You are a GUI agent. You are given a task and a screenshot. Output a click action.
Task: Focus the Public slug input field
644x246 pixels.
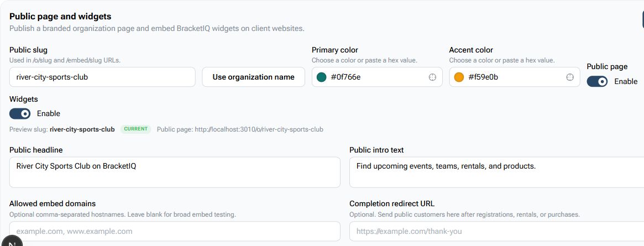click(x=102, y=77)
